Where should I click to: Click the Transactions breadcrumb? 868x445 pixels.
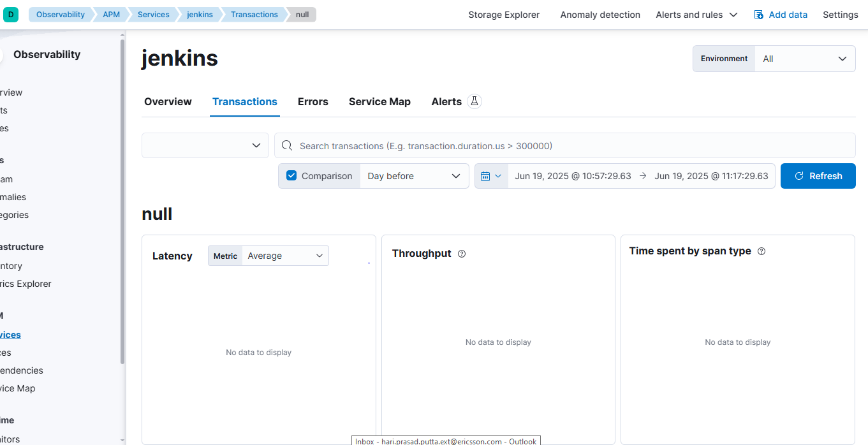pyautogui.click(x=254, y=15)
